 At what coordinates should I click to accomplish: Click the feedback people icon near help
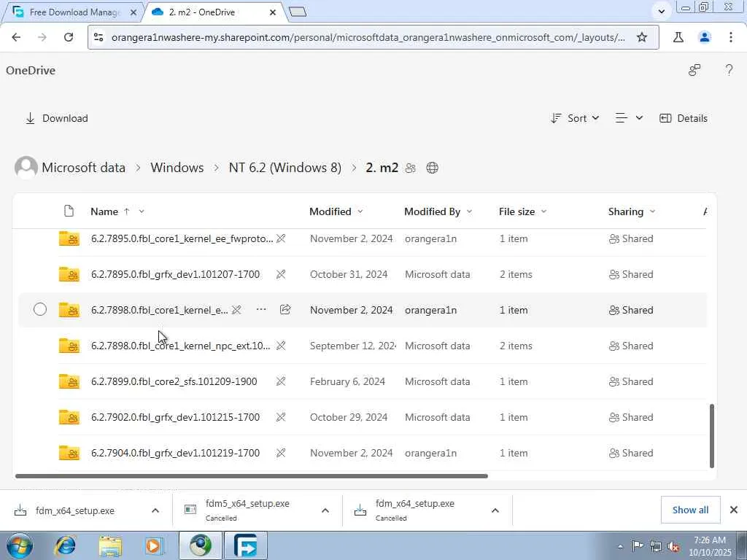[x=694, y=71]
